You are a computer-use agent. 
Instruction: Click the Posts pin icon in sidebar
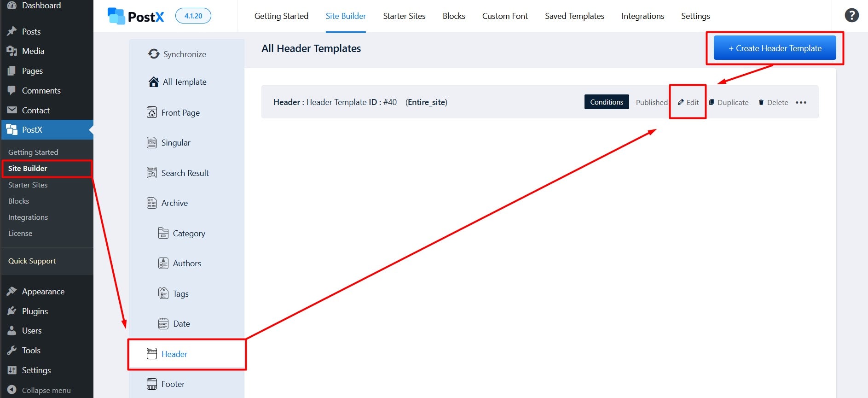(12, 31)
